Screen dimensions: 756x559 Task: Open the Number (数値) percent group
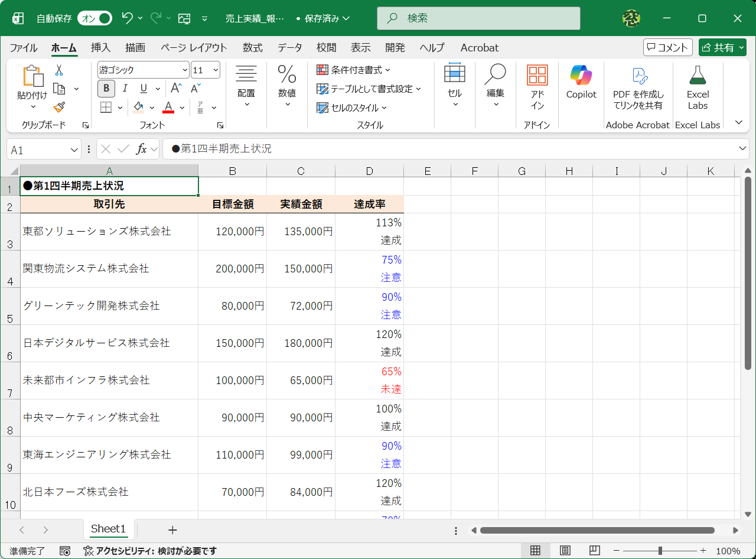pyautogui.click(x=287, y=86)
